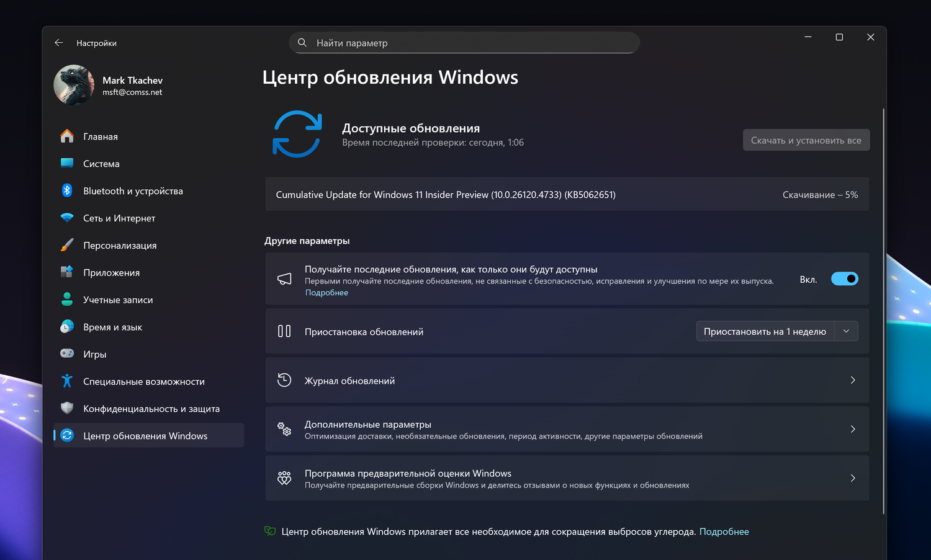Click the Игры gamepad icon
The image size is (931, 560).
click(67, 354)
